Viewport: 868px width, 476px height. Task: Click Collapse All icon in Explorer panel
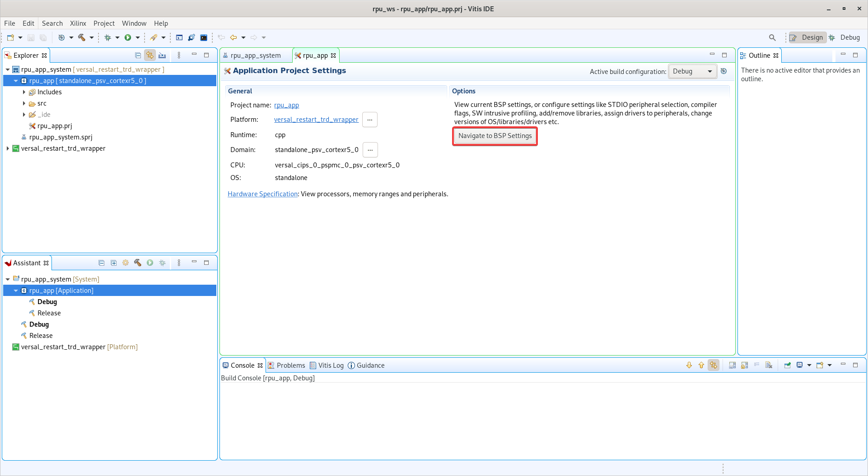coord(138,55)
